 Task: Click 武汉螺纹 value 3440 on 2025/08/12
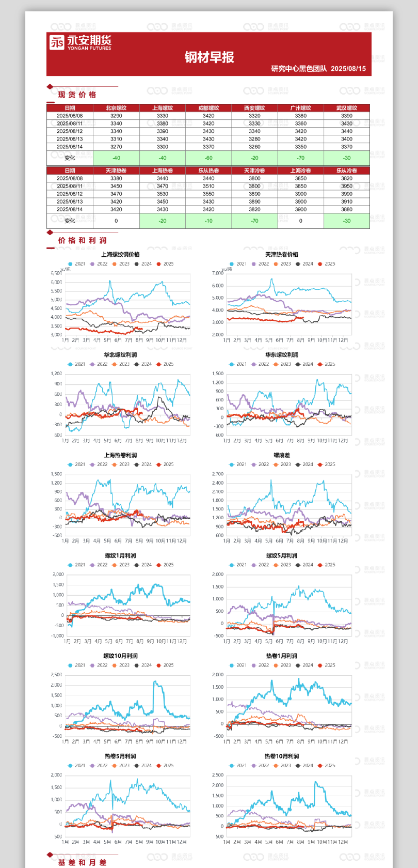347,131
